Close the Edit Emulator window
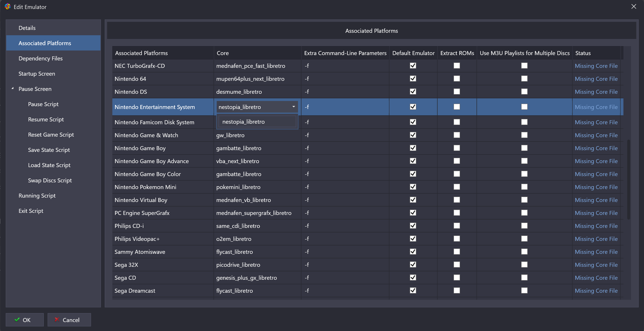The height and width of the screenshot is (331, 644). [x=634, y=6]
